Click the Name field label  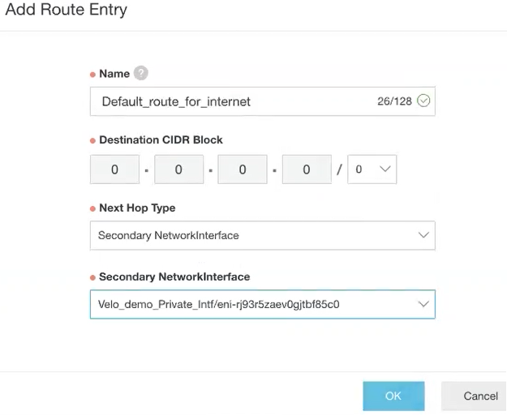[x=114, y=74]
